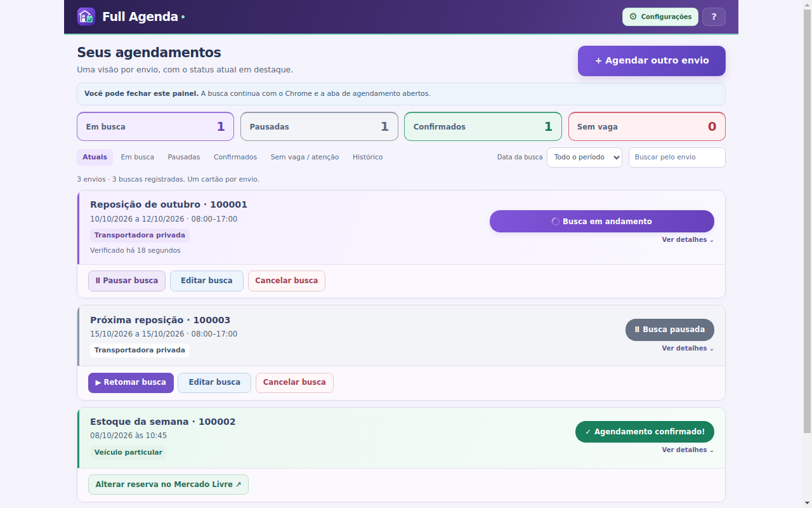Screen dimensions: 812x508
Task: Open Configurações settings
Action: (660, 17)
